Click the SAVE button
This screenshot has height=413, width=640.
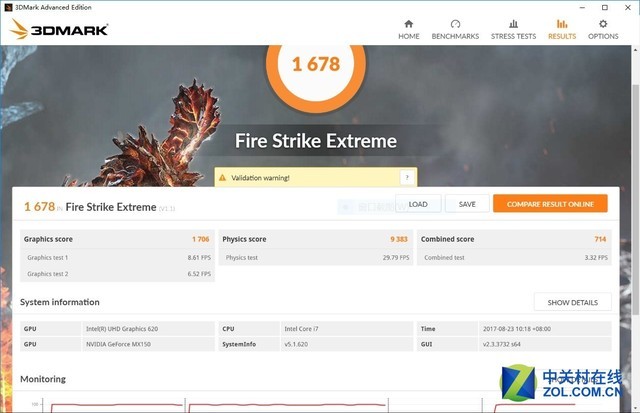click(467, 204)
